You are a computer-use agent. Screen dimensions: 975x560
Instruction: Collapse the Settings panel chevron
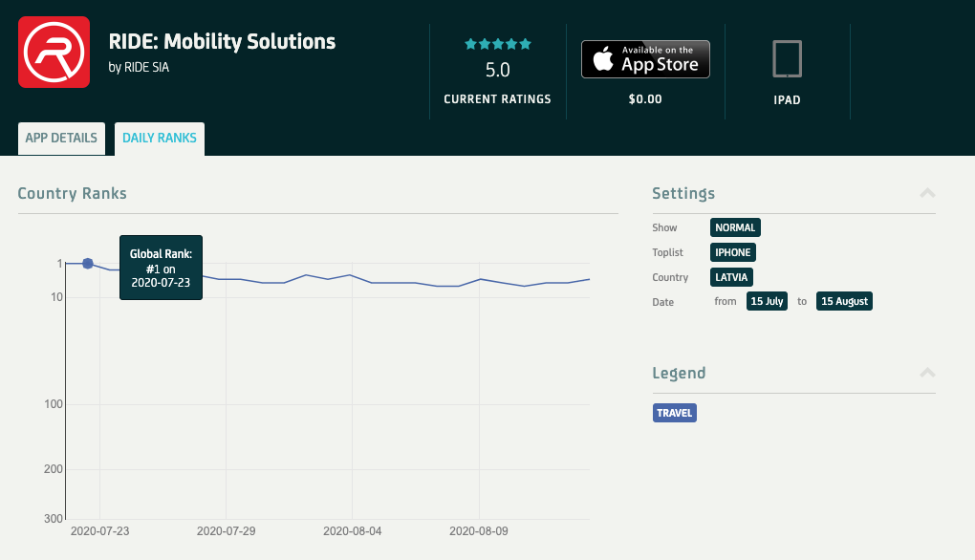coord(926,193)
